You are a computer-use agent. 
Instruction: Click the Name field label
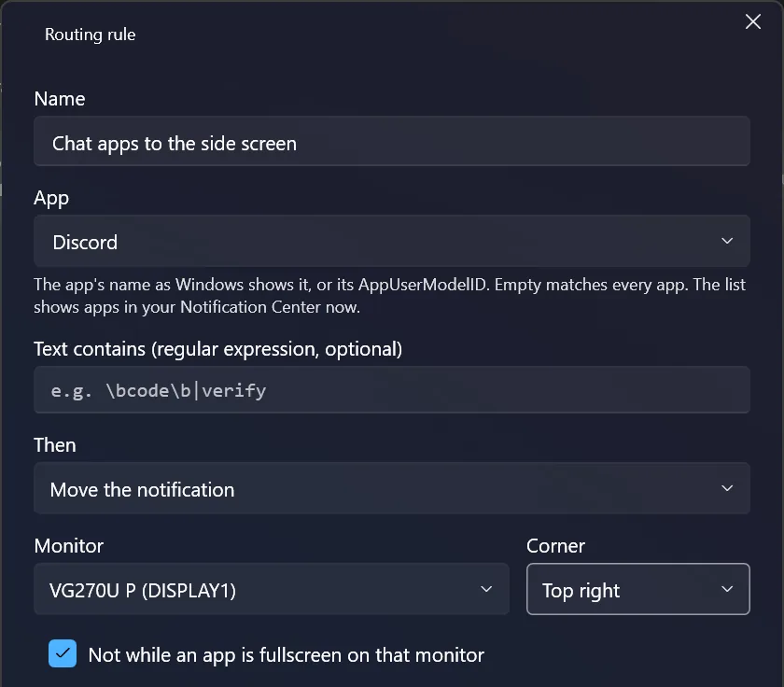(60, 99)
